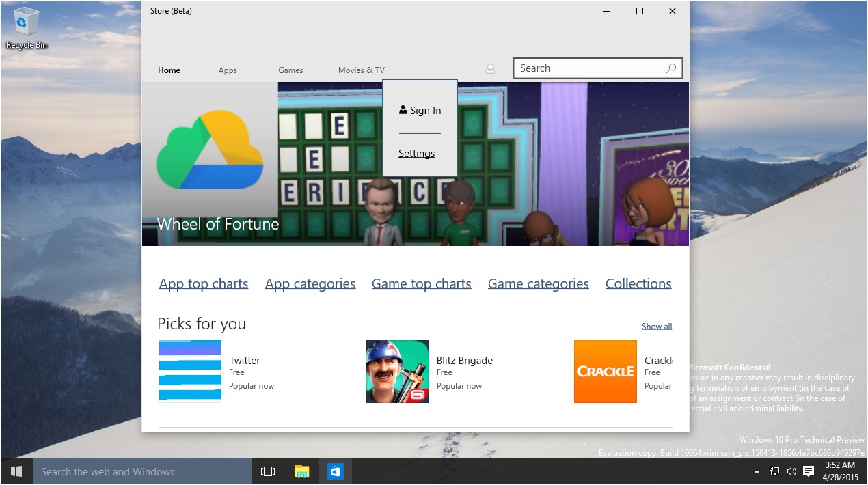Screen dimensions: 868x485
Task: Expand the hidden system tray icons
Action: [x=757, y=471]
